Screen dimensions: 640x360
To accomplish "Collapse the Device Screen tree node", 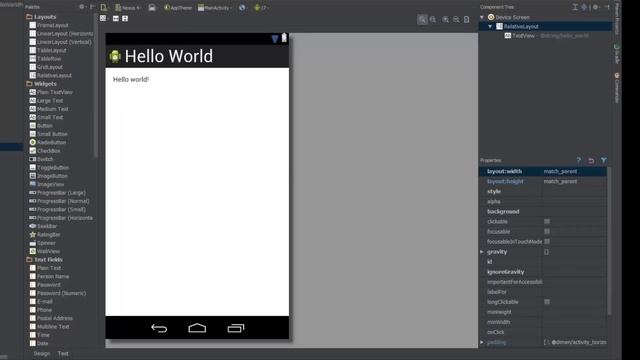I will 482,17.
